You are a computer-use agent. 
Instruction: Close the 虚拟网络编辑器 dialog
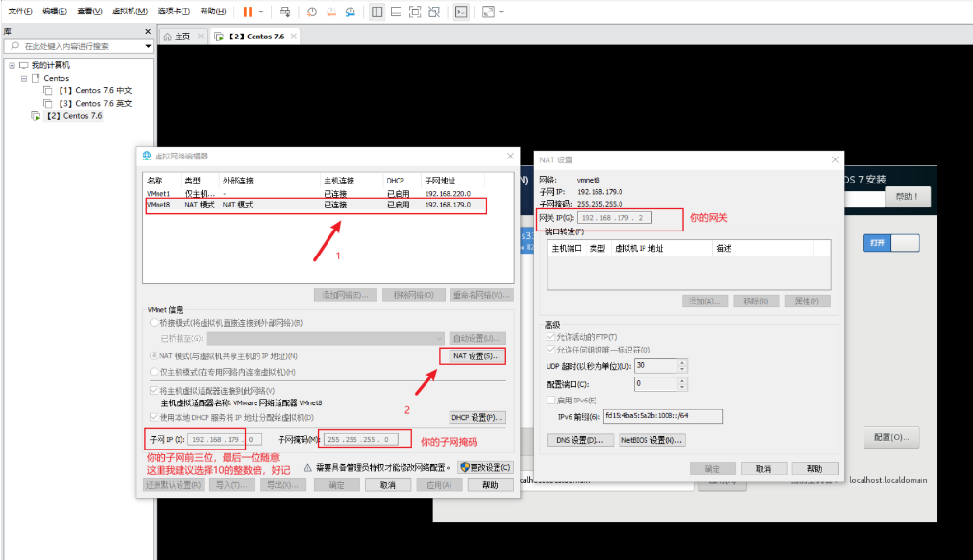[510, 156]
